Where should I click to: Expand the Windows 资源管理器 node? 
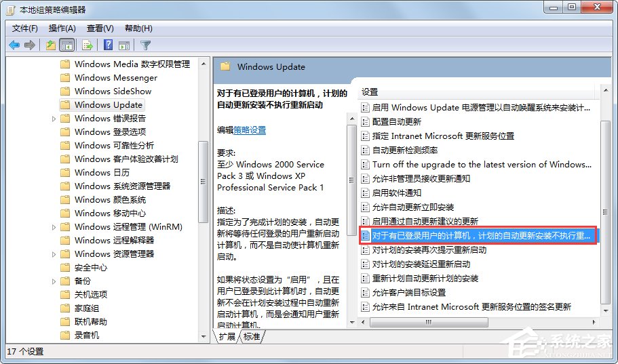[x=54, y=254]
